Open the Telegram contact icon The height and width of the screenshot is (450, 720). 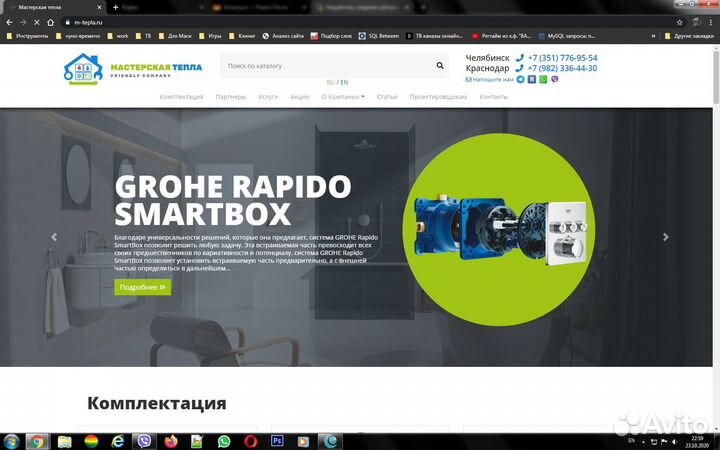[520, 79]
